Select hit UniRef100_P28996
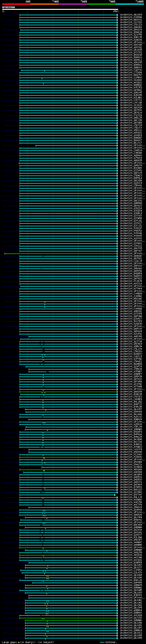This screenshot has height=644, width=146. pos(131,17)
